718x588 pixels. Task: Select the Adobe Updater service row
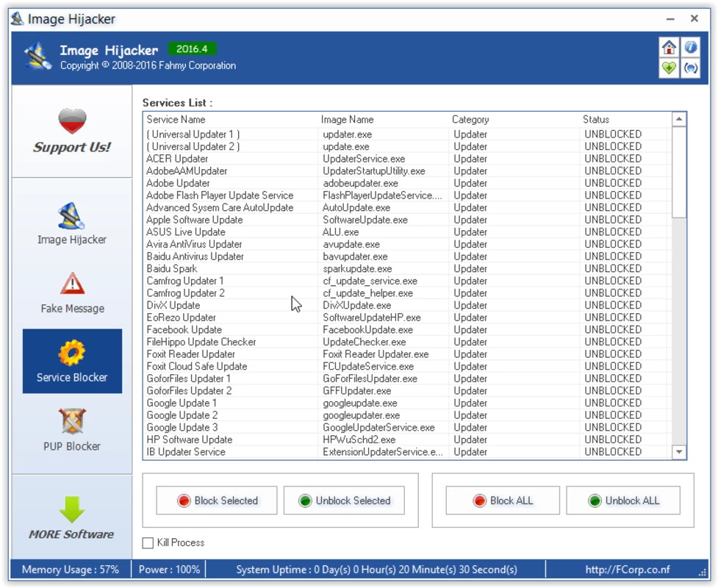(406, 183)
